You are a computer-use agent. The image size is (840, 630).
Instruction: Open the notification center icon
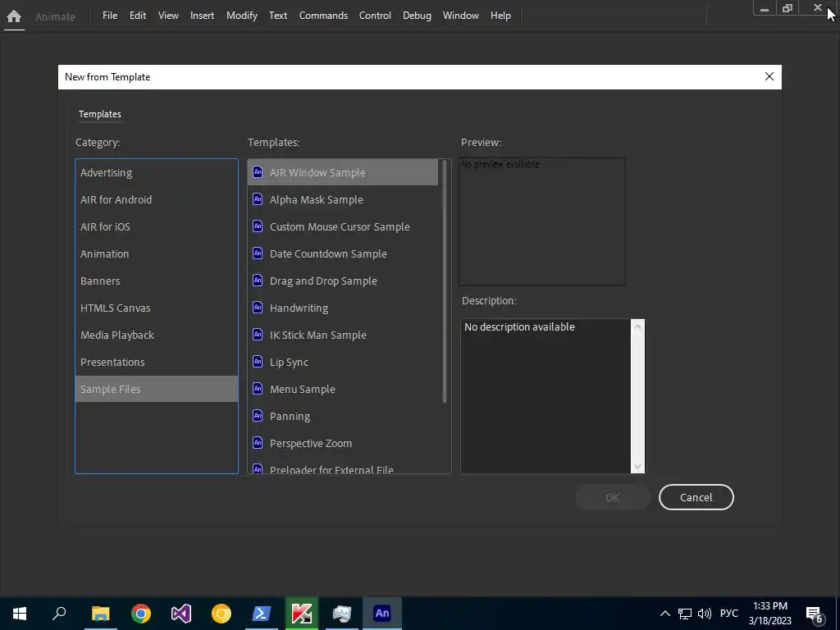(x=815, y=614)
